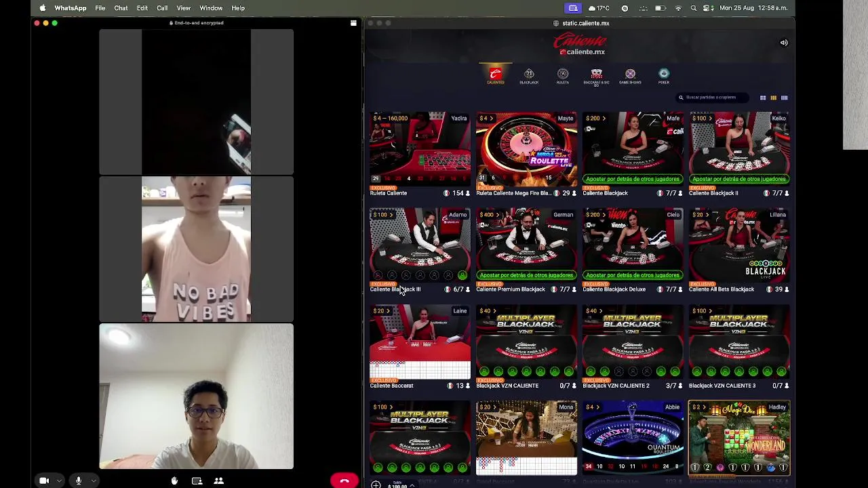End the WhatsApp call with red button

[344, 481]
